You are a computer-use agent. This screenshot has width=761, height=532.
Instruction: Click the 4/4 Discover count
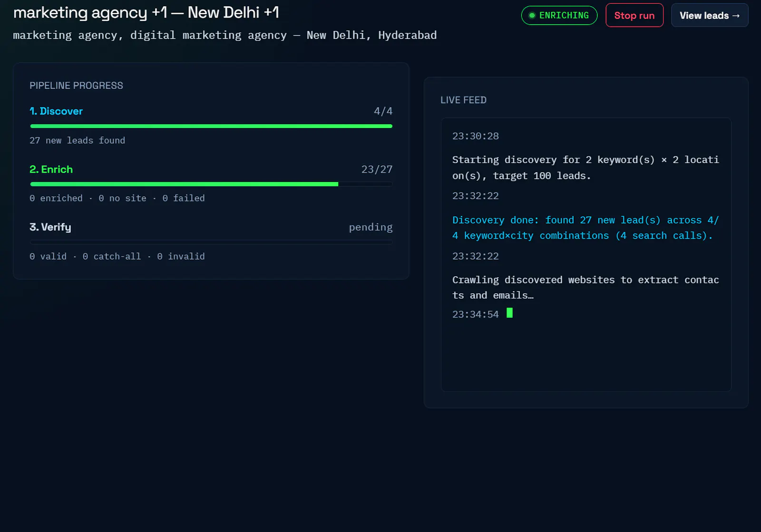(x=383, y=111)
